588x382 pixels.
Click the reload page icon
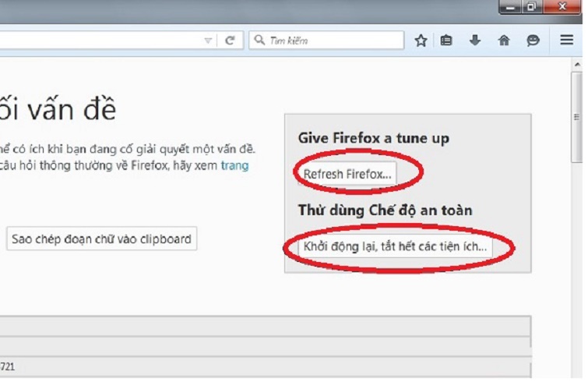click(x=230, y=41)
